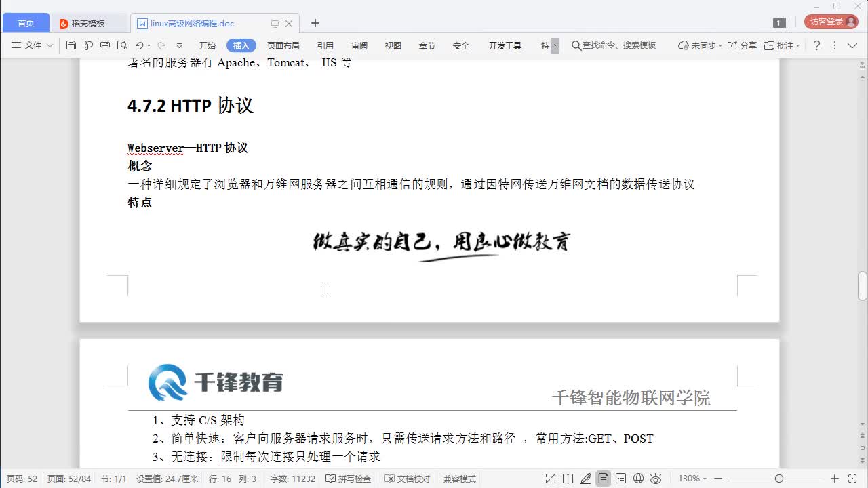Click the 访客登录 login button
This screenshot has width=868, height=488.
click(831, 22)
